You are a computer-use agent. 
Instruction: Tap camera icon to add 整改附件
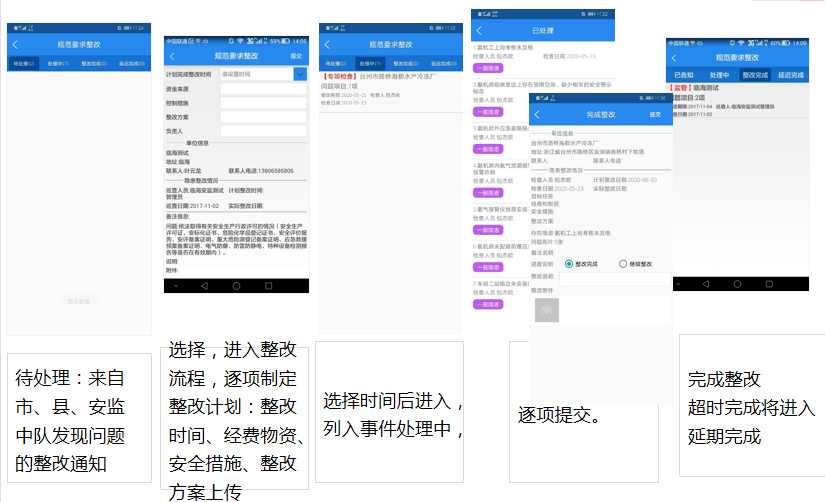pyautogui.click(x=547, y=310)
